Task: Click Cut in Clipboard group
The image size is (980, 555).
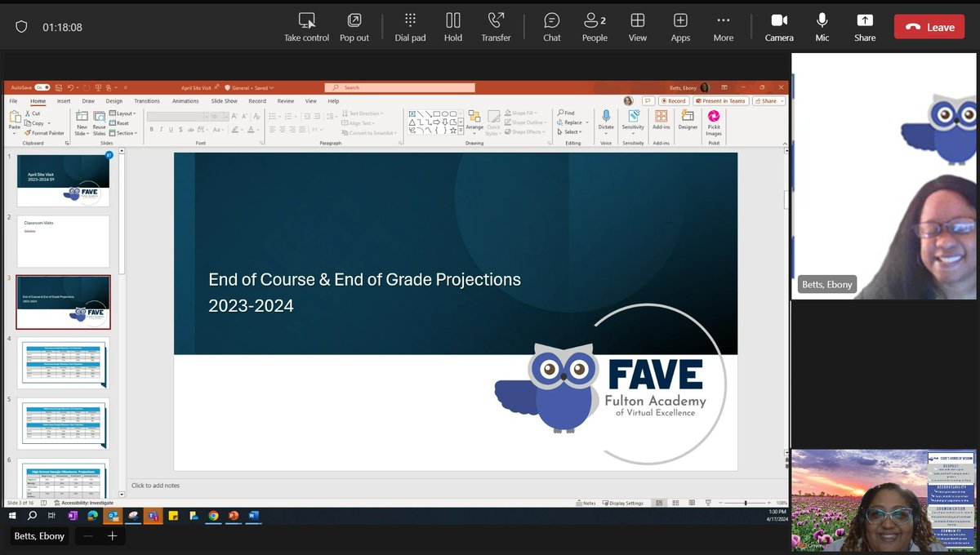Action: click(33, 113)
